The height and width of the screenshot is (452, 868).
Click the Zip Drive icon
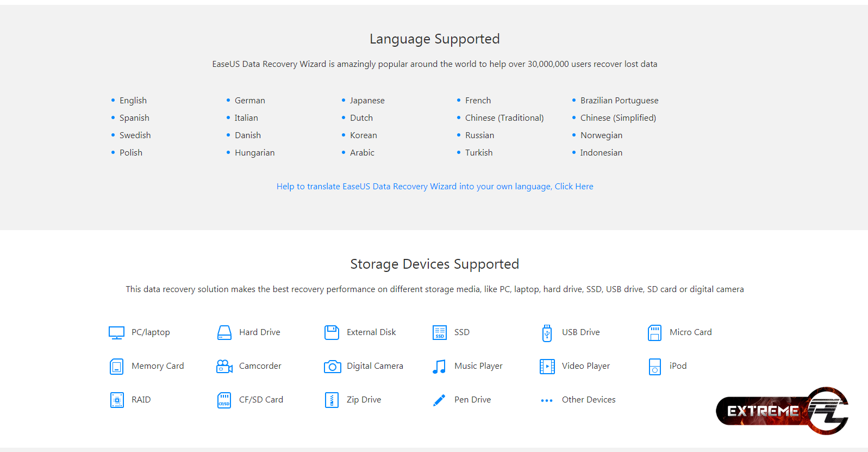coord(332,400)
